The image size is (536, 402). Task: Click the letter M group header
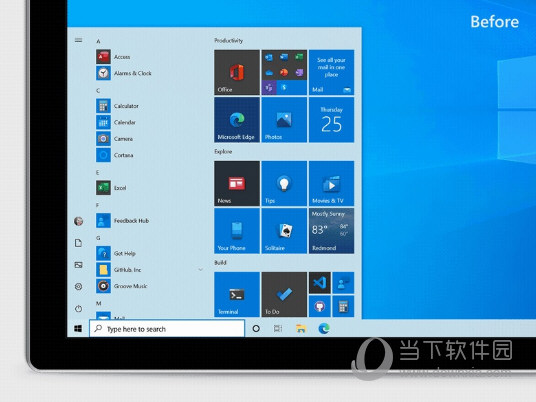(x=98, y=303)
